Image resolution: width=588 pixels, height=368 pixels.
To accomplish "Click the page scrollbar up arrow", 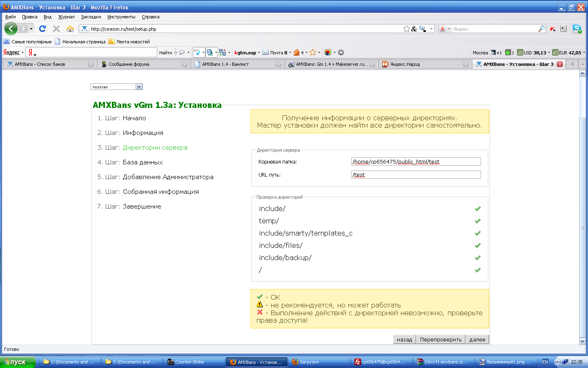I will [x=583, y=73].
